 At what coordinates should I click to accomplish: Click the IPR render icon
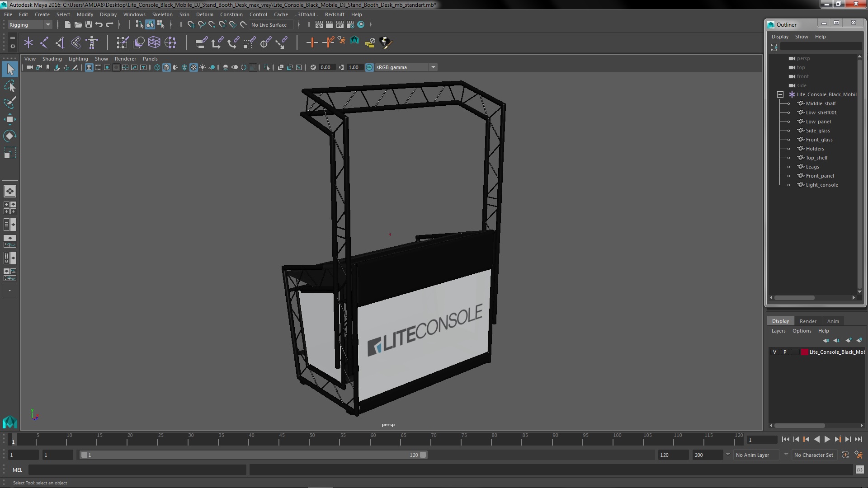(x=340, y=24)
